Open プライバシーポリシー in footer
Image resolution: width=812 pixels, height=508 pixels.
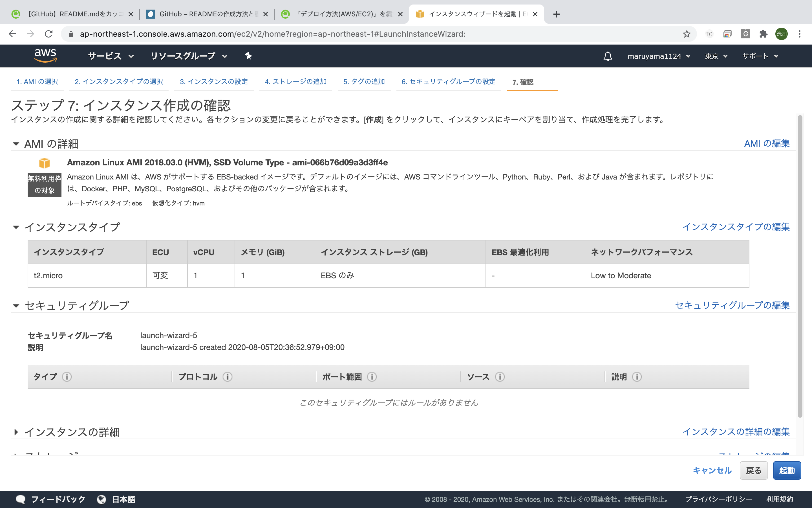[718, 499]
